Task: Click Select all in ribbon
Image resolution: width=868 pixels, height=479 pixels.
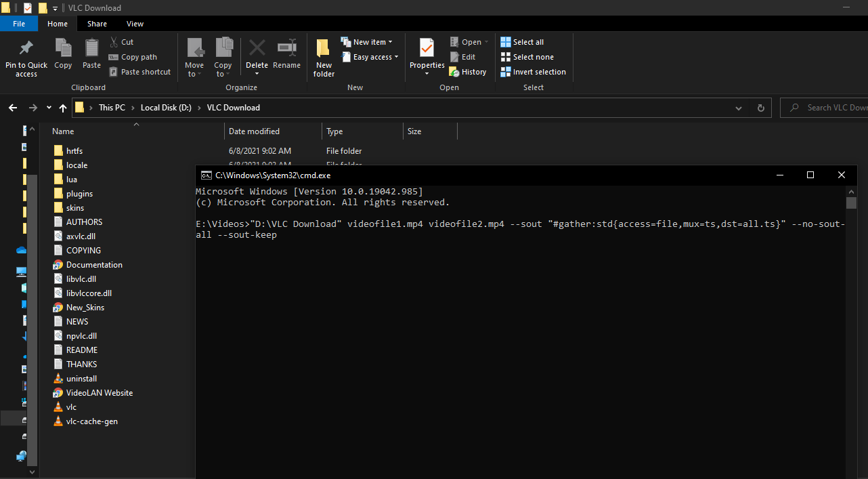Action: 522,42
